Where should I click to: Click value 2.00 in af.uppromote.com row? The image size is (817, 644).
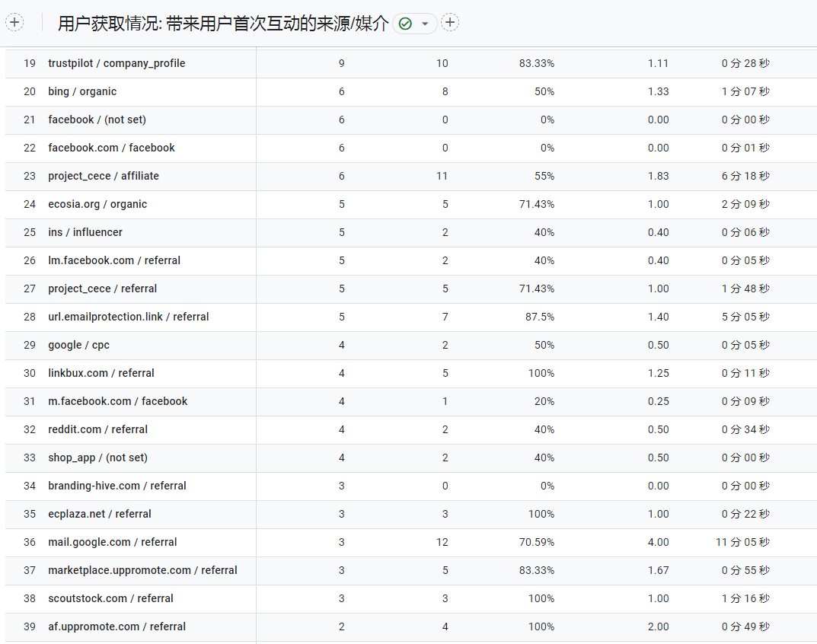coord(658,626)
